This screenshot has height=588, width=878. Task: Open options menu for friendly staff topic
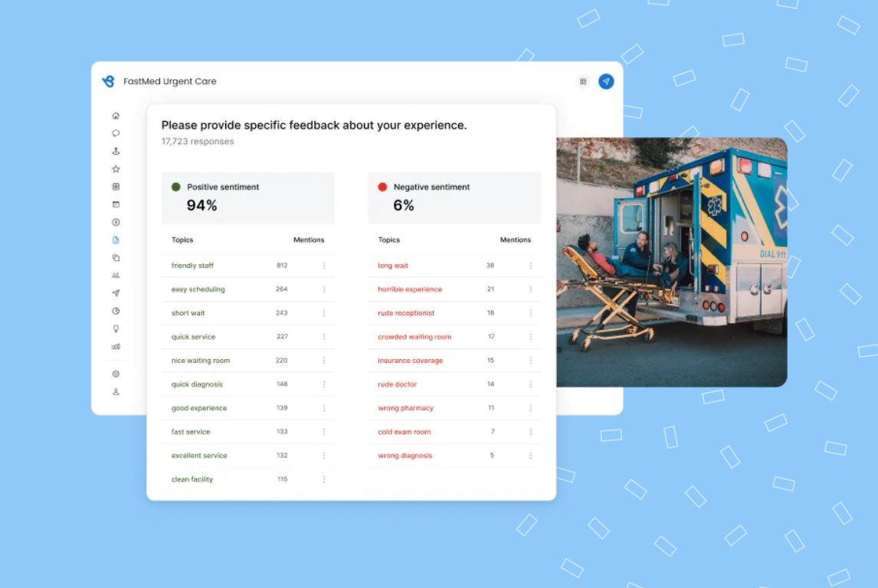pyautogui.click(x=323, y=265)
